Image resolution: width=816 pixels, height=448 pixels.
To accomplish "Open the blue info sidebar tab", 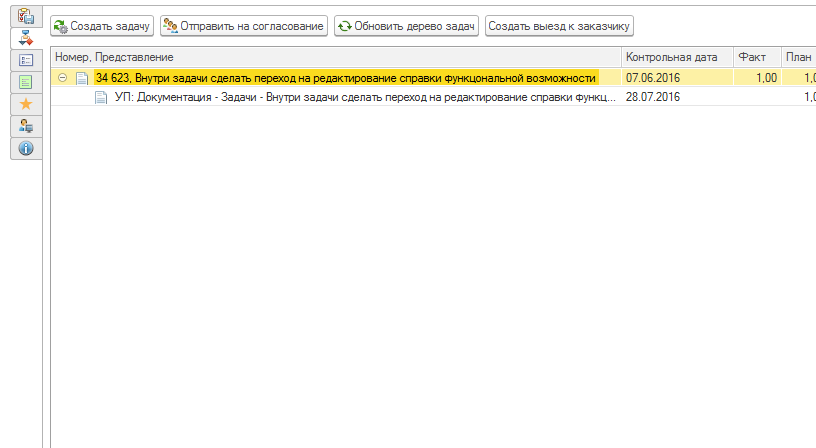I will pos(27,148).
